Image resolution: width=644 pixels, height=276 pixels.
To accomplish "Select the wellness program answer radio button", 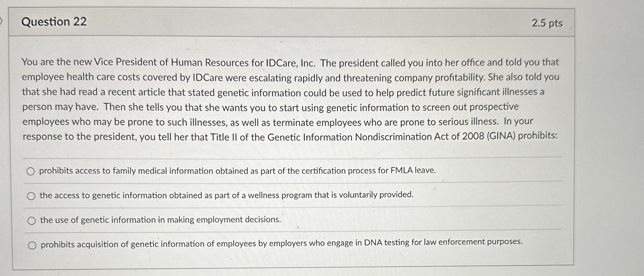I will click(x=31, y=196).
